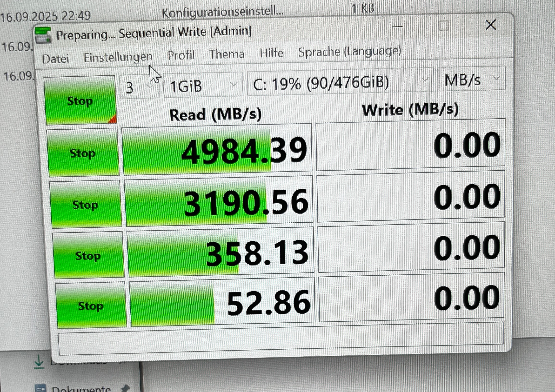This screenshot has width=555, height=392.
Task: Open the Thema menu
Action: [x=227, y=54]
